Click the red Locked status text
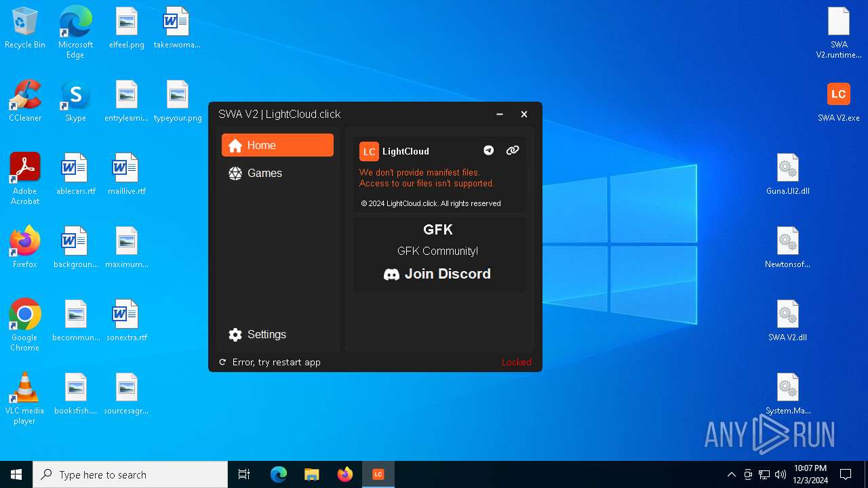868x488 pixels. point(516,362)
